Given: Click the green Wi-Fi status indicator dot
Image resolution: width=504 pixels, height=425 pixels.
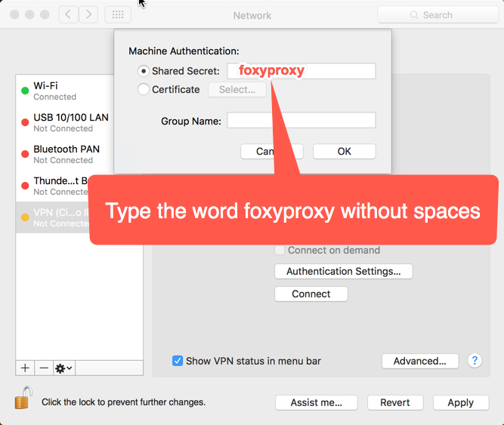Looking at the screenshot, I should coord(25,91).
